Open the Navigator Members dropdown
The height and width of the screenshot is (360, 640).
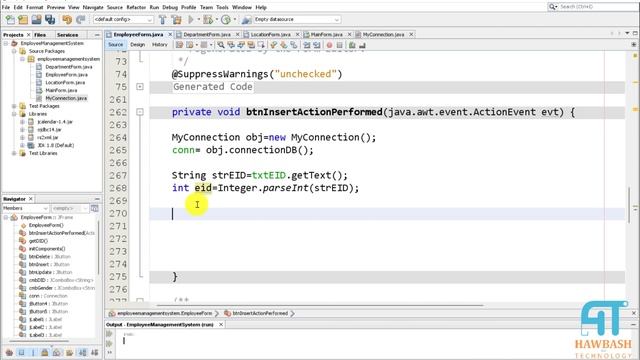coord(25,208)
